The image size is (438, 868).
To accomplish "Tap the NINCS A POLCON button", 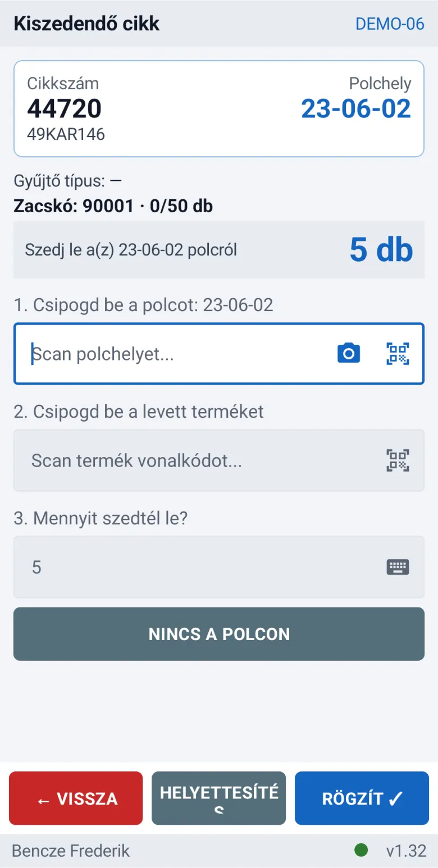I will tap(219, 634).
